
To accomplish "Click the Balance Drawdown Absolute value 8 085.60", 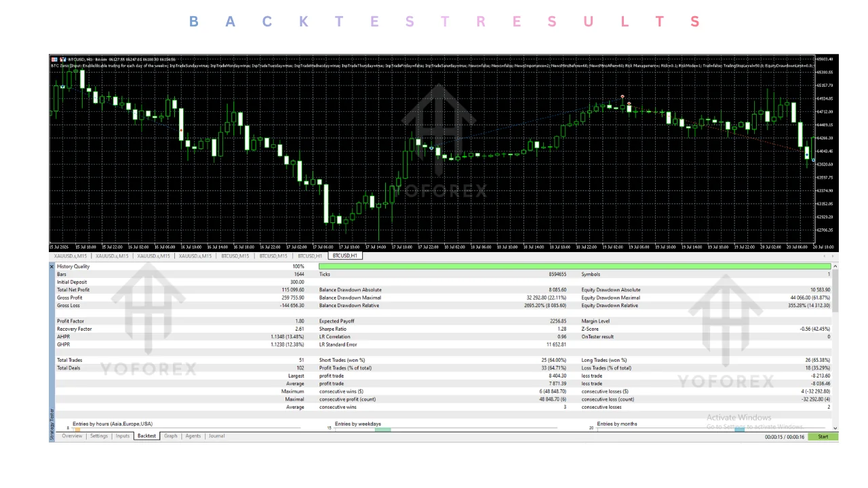I will coord(557,290).
